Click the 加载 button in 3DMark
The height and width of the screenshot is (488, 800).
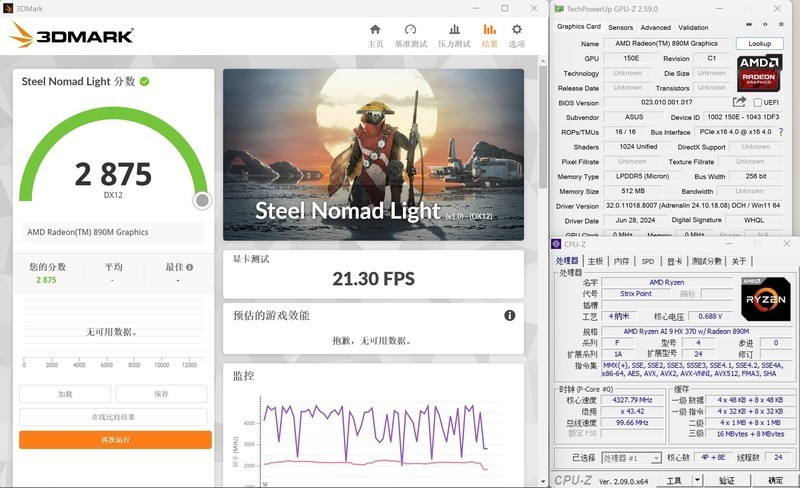[65, 394]
